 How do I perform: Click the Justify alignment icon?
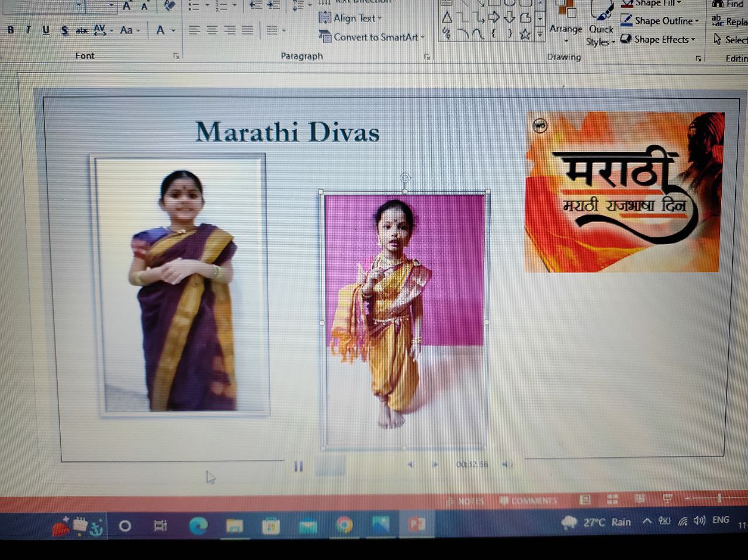[x=248, y=30]
